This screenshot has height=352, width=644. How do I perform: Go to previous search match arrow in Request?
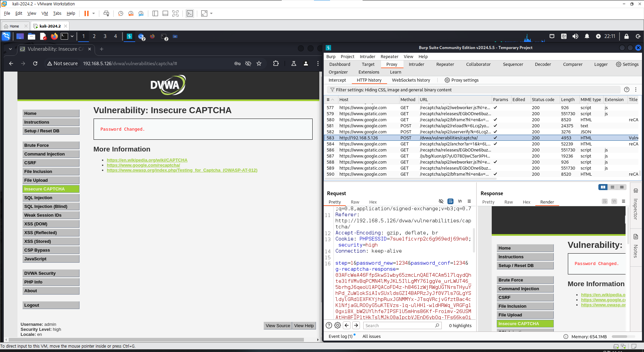click(x=347, y=325)
